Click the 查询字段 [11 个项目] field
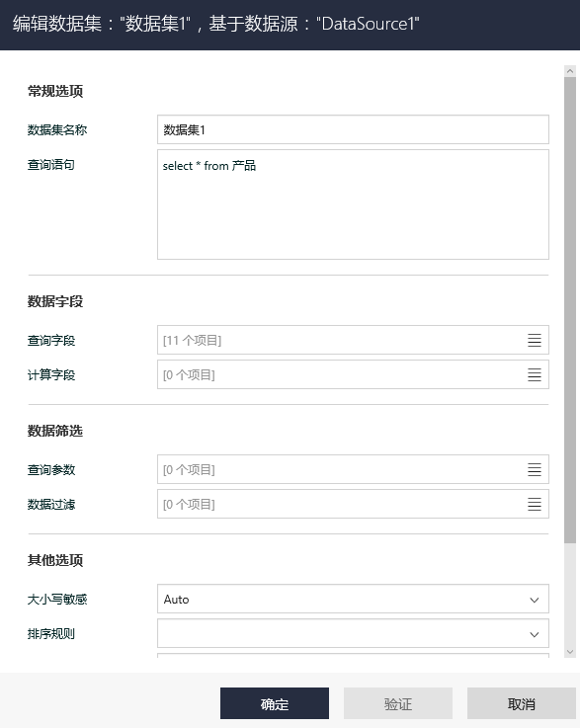The width and height of the screenshot is (580, 728). (x=353, y=340)
